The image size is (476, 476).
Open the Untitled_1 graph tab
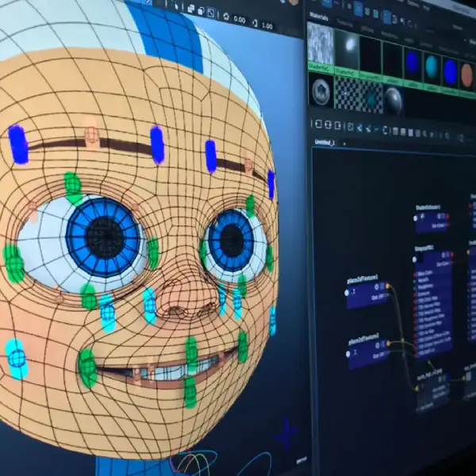(x=324, y=142)
